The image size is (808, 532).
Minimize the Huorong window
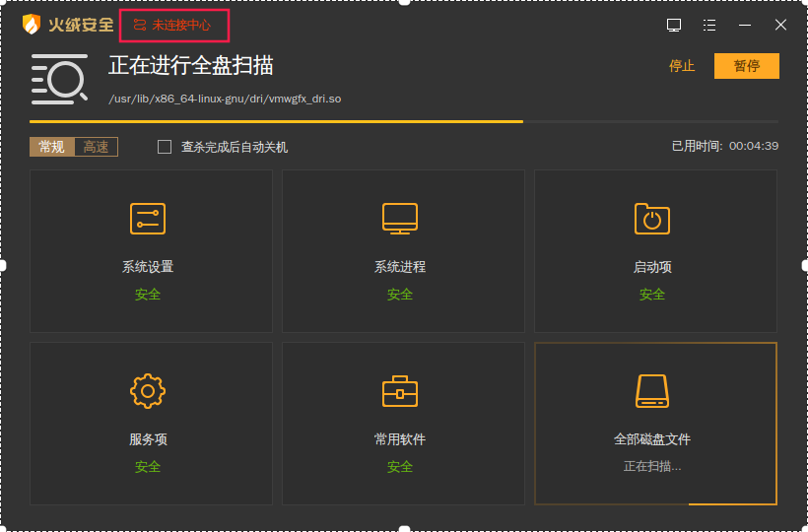click(x=745, y=25)
